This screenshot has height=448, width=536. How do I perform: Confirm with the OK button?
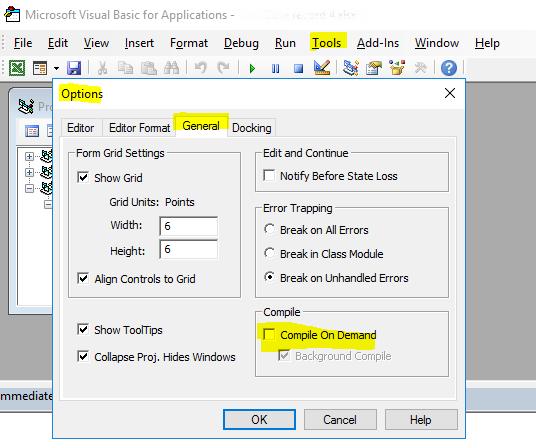(x=259, y=420)
